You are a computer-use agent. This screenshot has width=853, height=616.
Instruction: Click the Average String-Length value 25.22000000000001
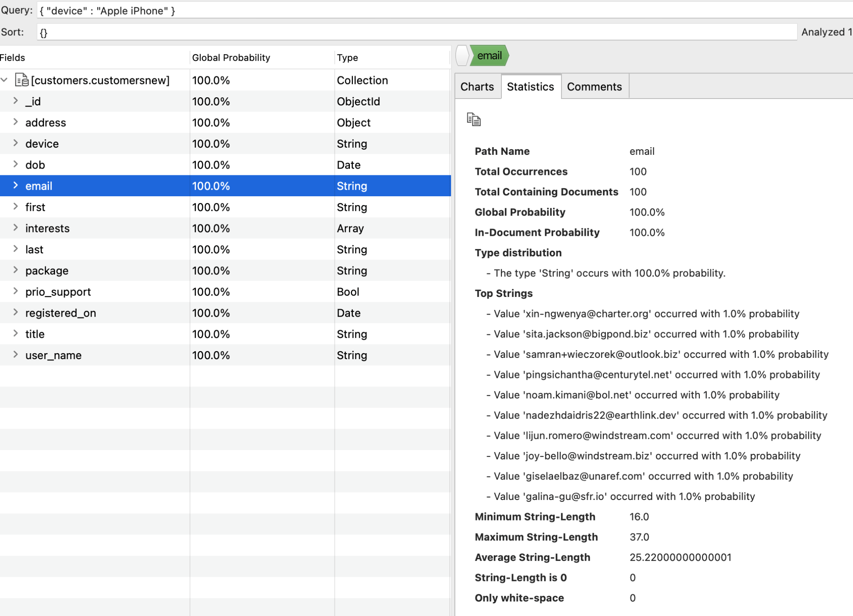click(681, 558)
